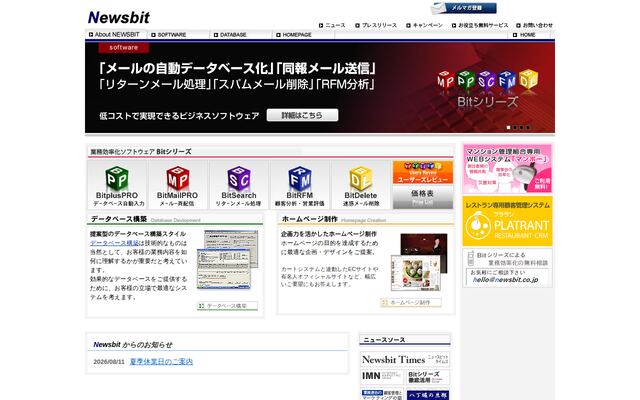
Task: Open the Newsbit Times banner
Action: pyautogui.click(x=405, y=360)
